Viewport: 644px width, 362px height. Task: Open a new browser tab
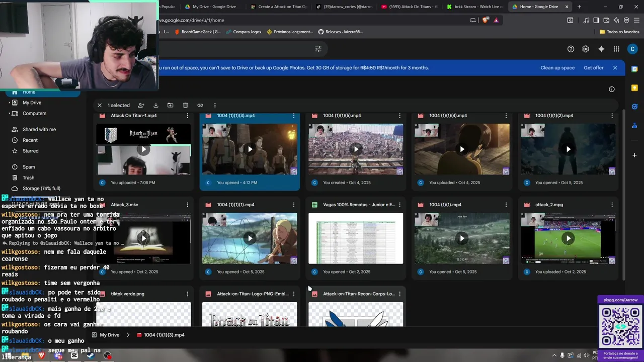(x=579, y=7)
